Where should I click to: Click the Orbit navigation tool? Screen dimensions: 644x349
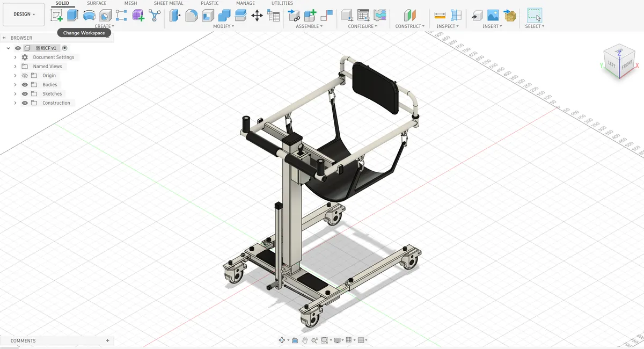pos(282,340)
